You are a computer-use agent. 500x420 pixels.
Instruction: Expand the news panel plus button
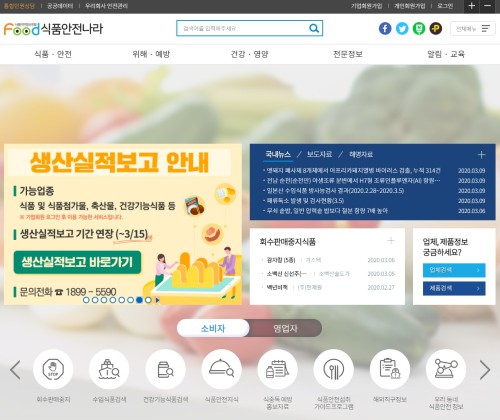coord(481,155)
